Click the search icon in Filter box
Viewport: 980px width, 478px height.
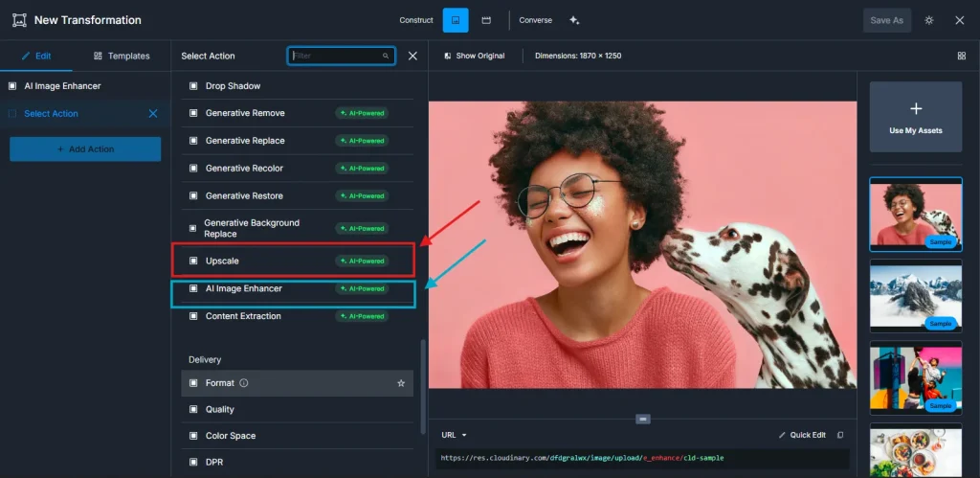click(x=386, y=56)
